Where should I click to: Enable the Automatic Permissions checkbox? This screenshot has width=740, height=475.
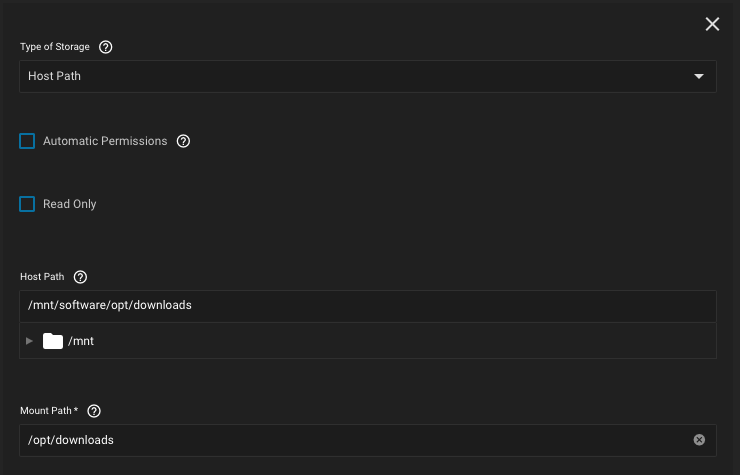[27, 141]
